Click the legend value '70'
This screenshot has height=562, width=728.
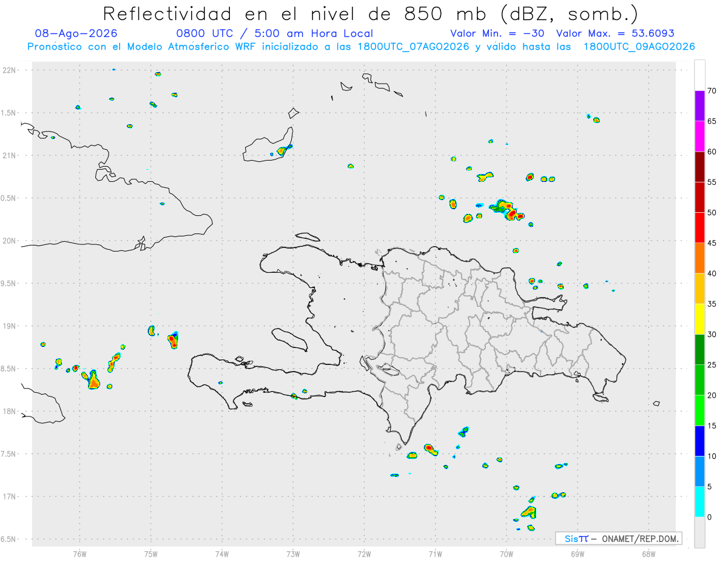(712, 91)
